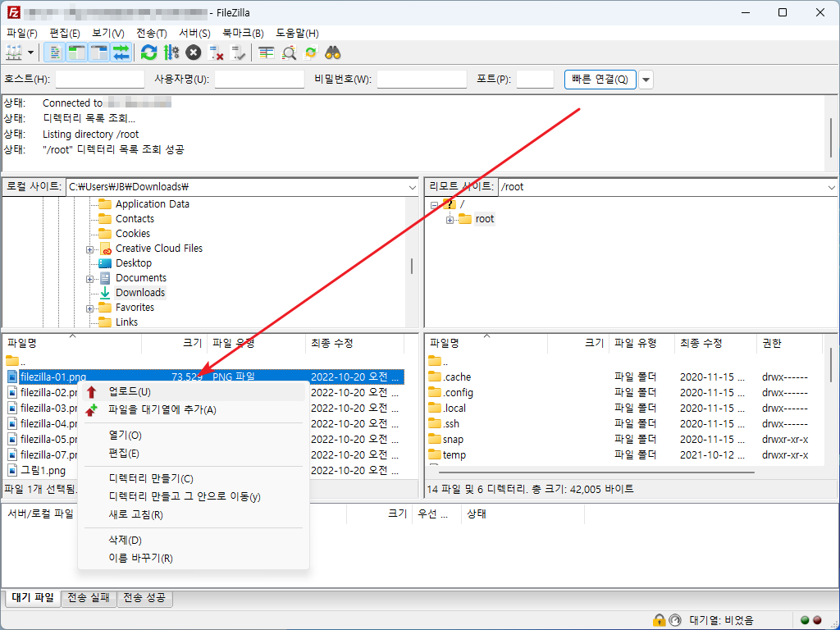Open the Site Manager dropdown arrow

(30, 52)
